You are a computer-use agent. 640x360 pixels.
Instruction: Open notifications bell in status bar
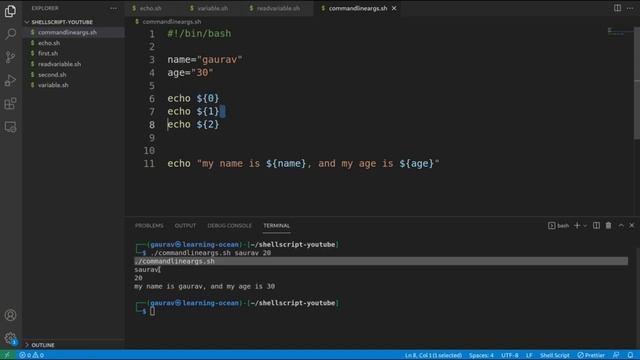coord(631,355)
